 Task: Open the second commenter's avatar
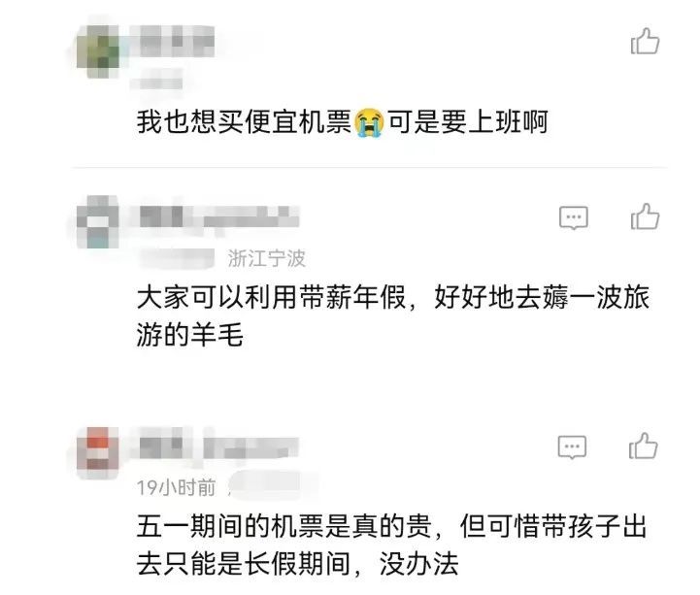pos(98,222)
